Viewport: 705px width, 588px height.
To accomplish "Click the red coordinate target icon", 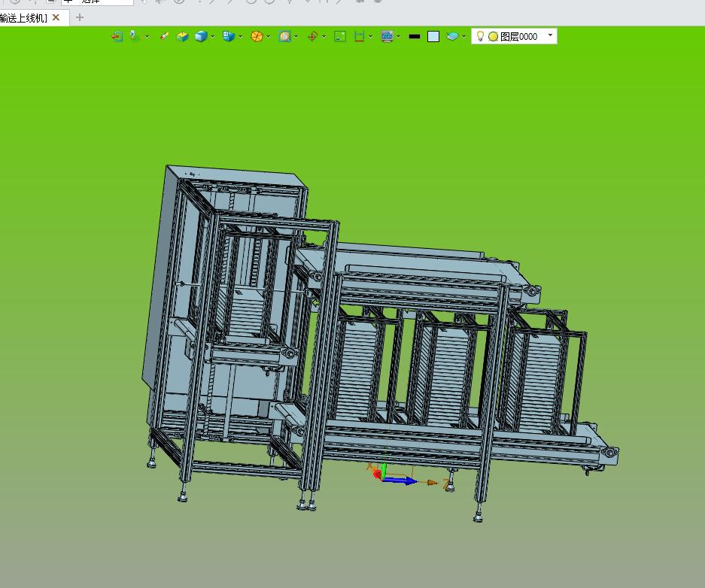I will pyautogui.click(x=312, y=36).
